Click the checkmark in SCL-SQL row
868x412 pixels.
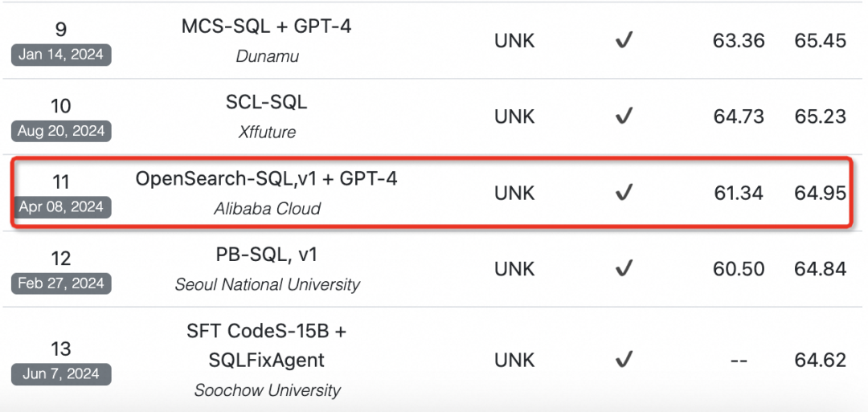coord(624,116)
